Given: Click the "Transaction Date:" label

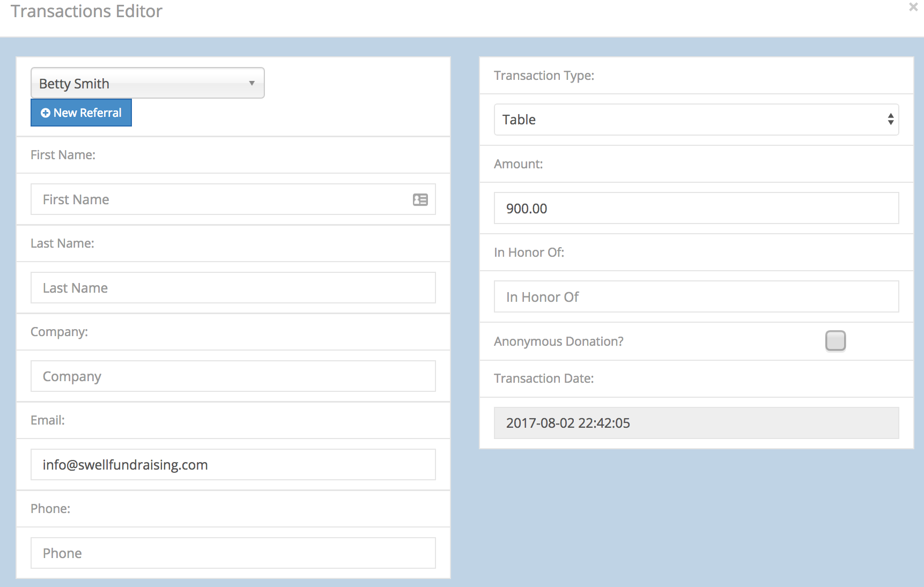Looking at the screenshot, I should [543, 378].
